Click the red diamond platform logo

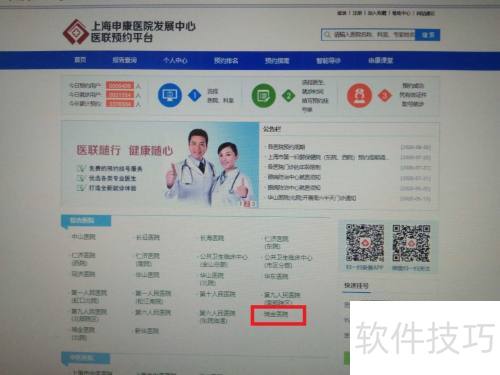(x=76, y=33)
